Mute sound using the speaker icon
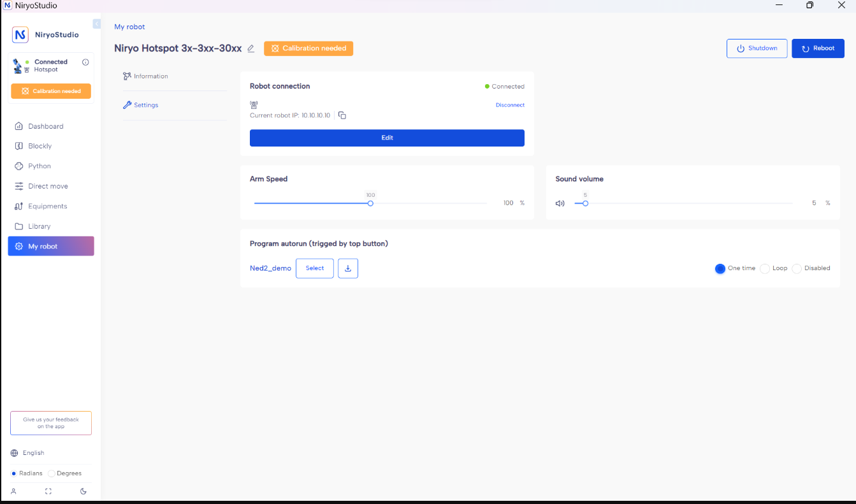 pyautogui.click(x=560, y=203)
